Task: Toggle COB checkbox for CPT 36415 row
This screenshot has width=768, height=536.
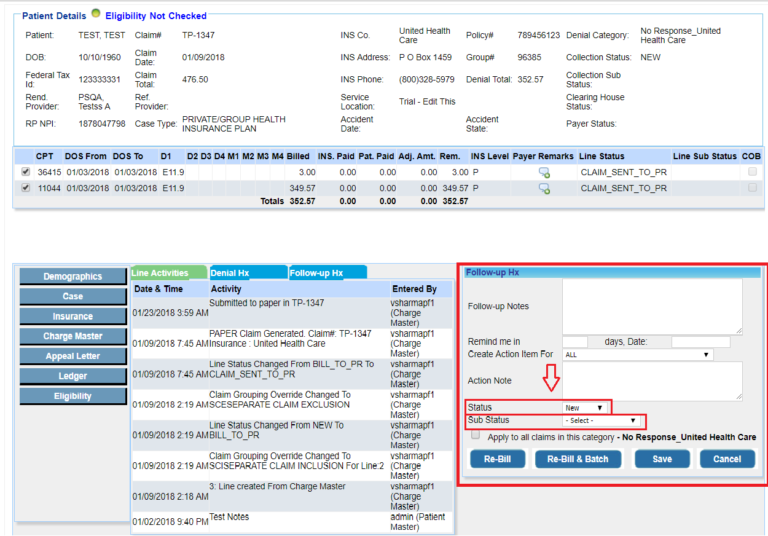Action: click(752, 171)
